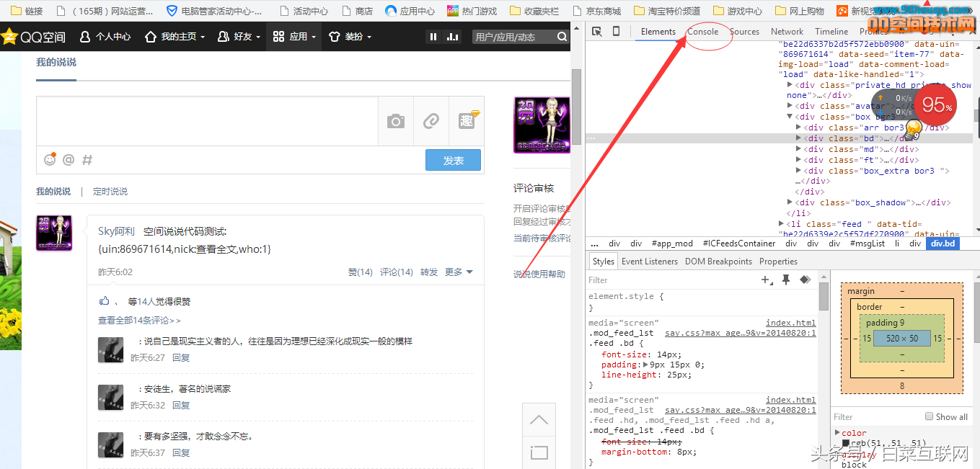The height and width of the screenshot is (469, 980).
Task: Expand div class="box_shadow" node
Action: pos(790,202)
